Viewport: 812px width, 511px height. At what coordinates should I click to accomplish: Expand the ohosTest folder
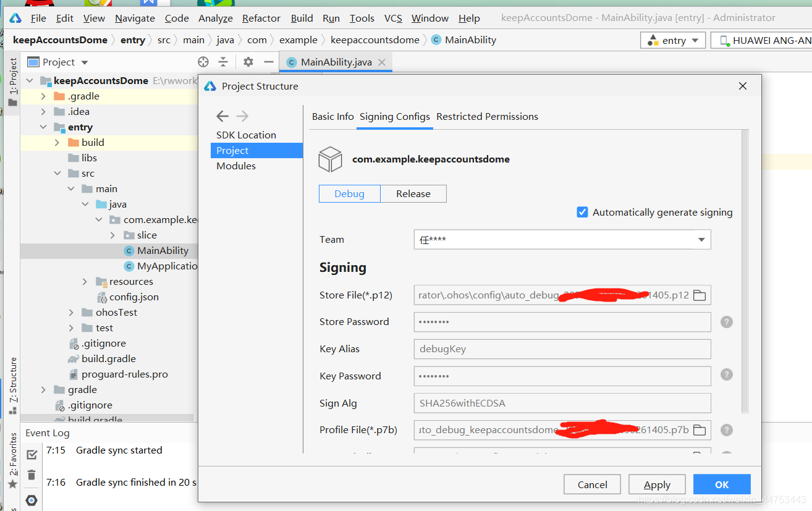pos(71,312)
